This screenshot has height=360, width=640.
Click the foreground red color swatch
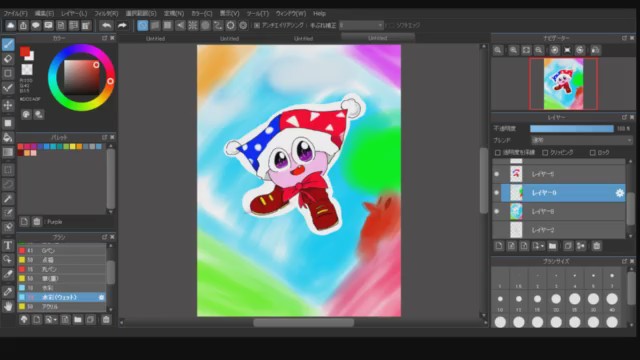point(25,52)
